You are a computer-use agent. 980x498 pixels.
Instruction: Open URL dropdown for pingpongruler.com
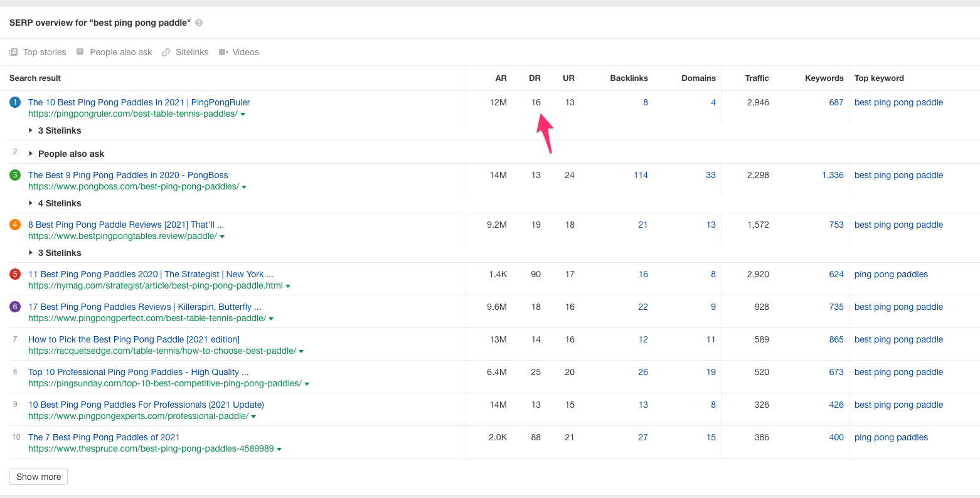pos(243,115)
